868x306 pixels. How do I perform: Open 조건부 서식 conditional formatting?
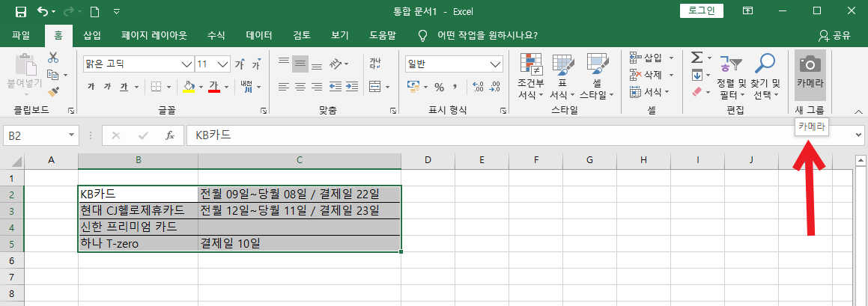tap(531, 77)
